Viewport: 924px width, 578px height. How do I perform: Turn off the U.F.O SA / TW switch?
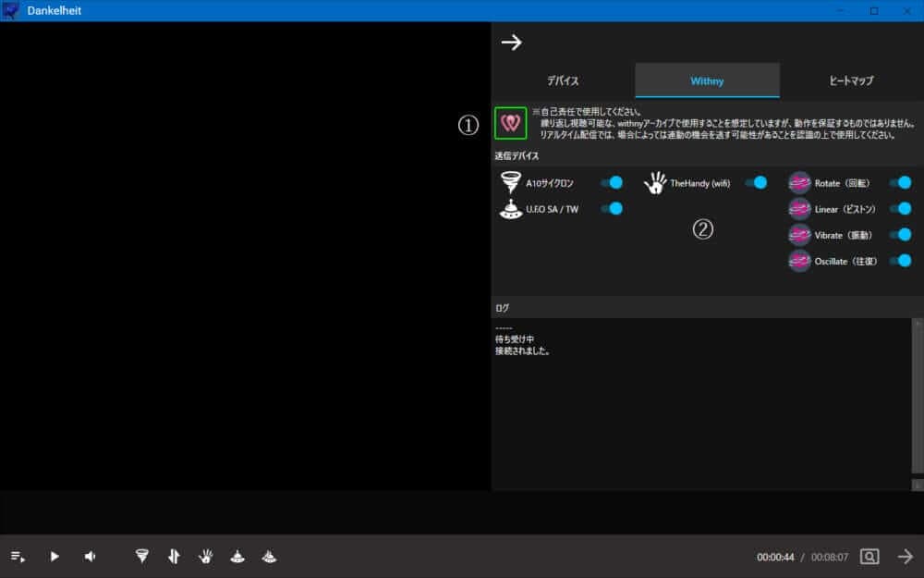coord(612,209)
